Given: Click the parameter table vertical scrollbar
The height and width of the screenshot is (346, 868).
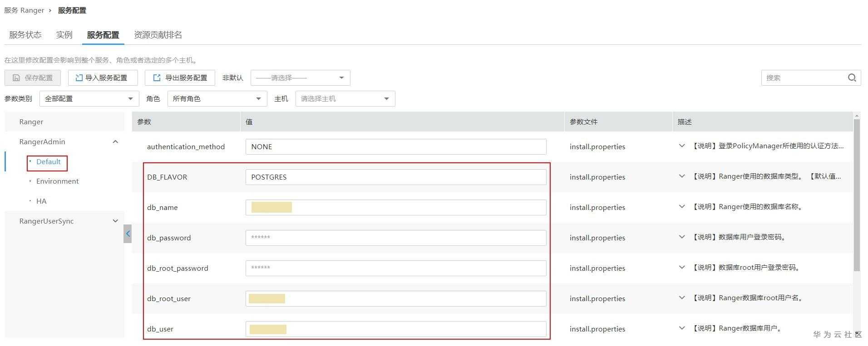Looking at the screenshot, I should coord(857,195).
